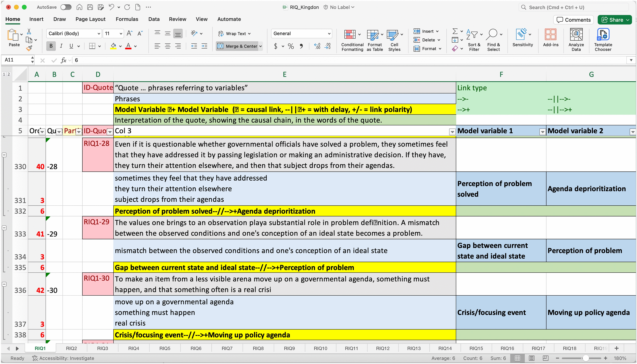Collapse the outline group at row 336

click(4, 284)
